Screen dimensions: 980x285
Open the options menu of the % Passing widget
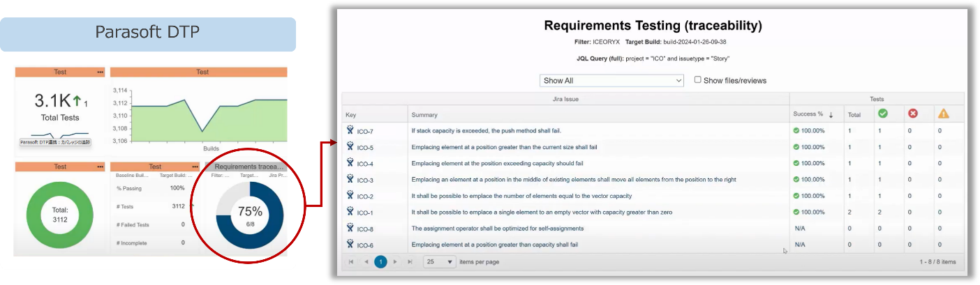(x=195, y=167)
